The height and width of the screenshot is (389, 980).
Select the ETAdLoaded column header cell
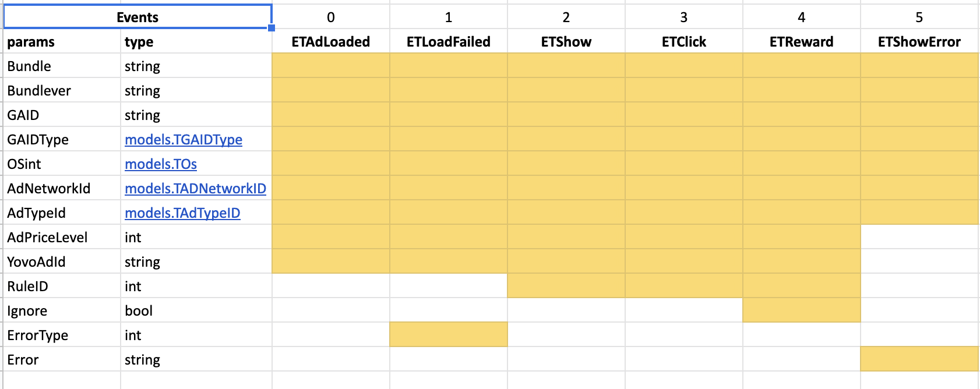click(x=331, y=42)
